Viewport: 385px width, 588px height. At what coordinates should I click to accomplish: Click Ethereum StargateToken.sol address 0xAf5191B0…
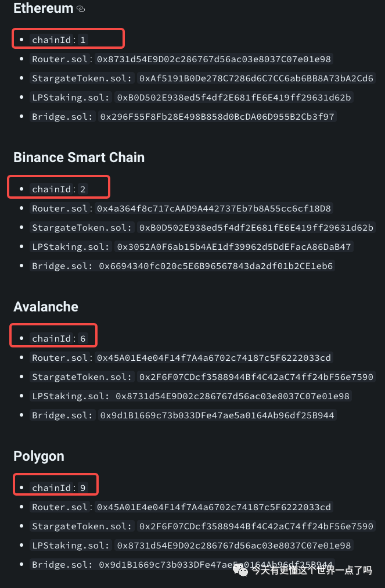point(256,78)
